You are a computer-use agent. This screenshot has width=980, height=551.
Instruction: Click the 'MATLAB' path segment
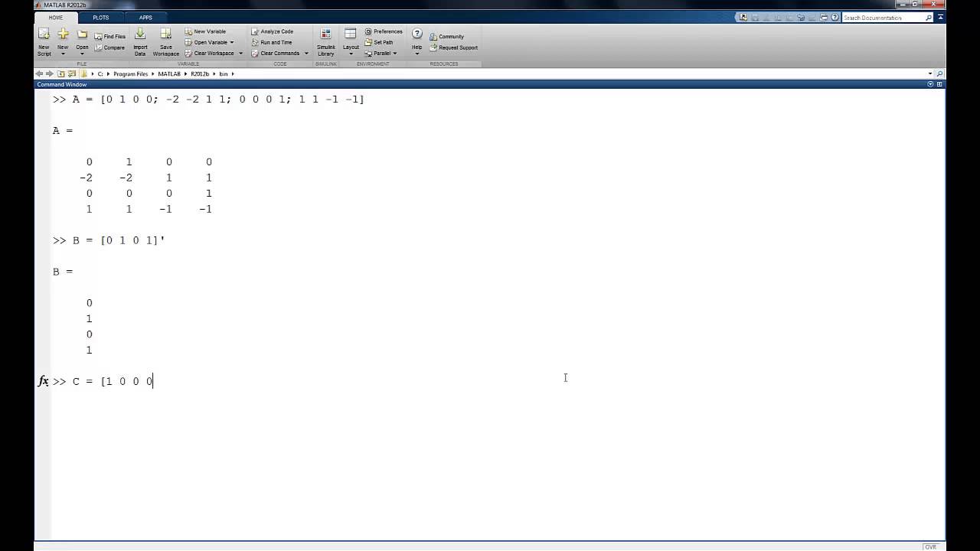[x=169, y=74]
